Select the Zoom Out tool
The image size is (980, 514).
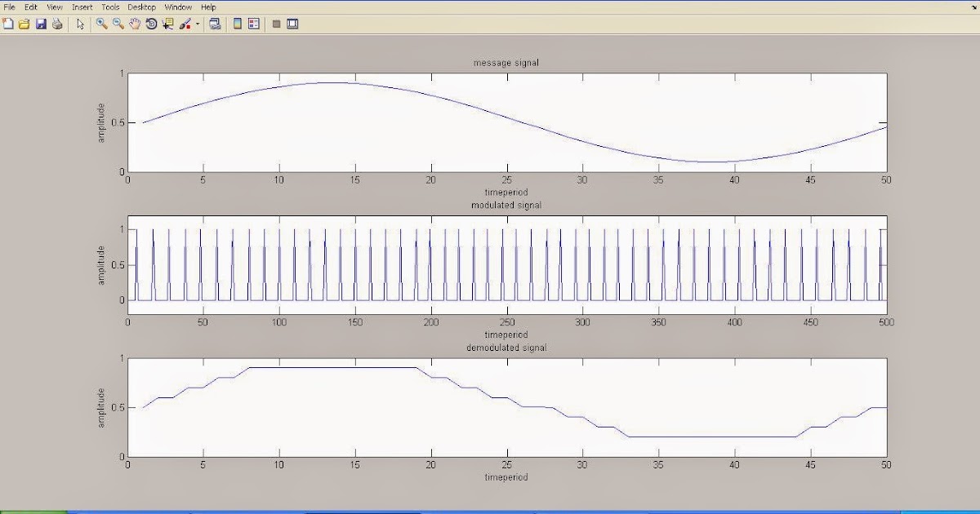point(116,24)
